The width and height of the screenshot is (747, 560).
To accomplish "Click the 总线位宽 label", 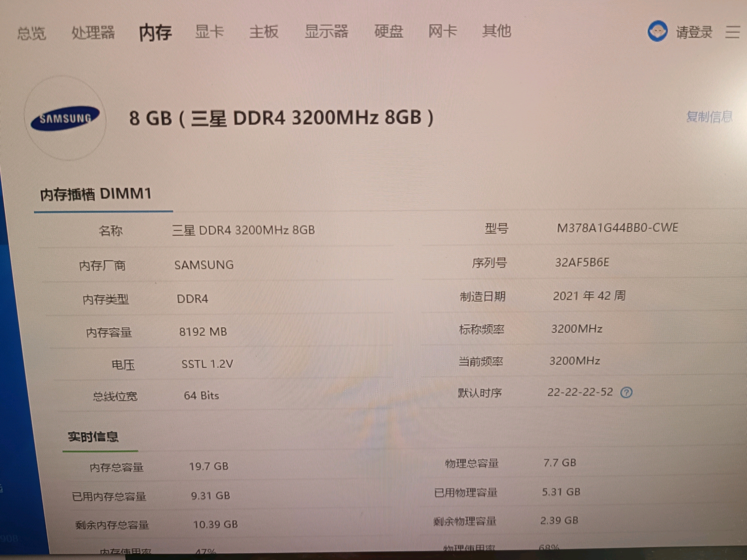I will point(115,396).
